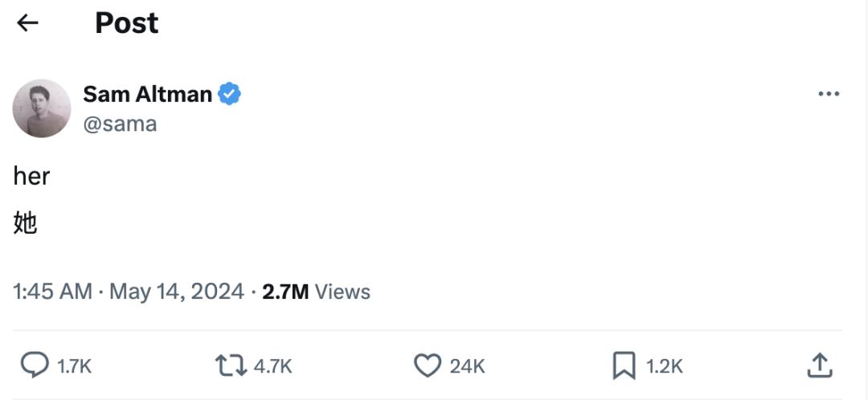Click Sam Altman's profile picture
Screen dimensions: 868x400
coord(42,108)
